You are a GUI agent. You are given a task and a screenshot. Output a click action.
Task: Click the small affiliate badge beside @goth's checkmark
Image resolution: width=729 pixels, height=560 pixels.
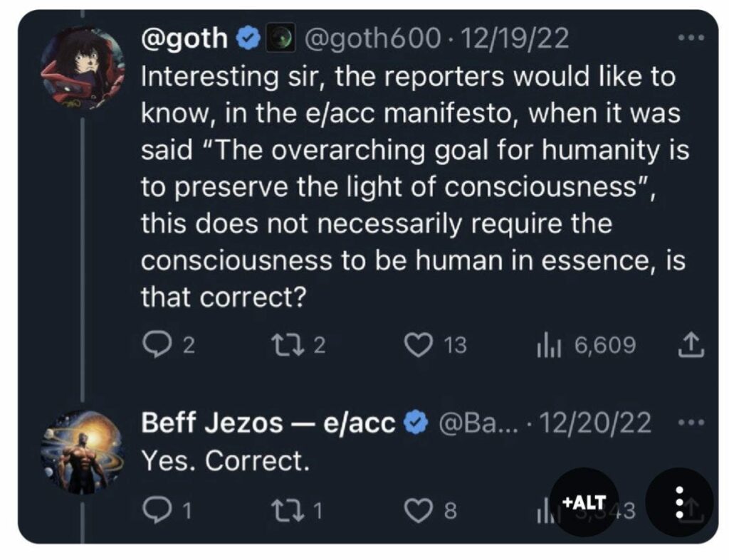click(281, 38)
